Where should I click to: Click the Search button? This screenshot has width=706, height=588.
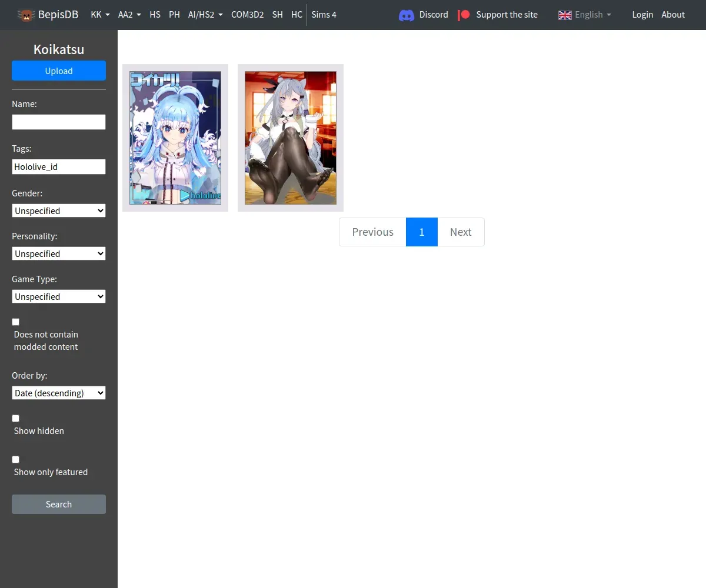(x=59, y=504)
